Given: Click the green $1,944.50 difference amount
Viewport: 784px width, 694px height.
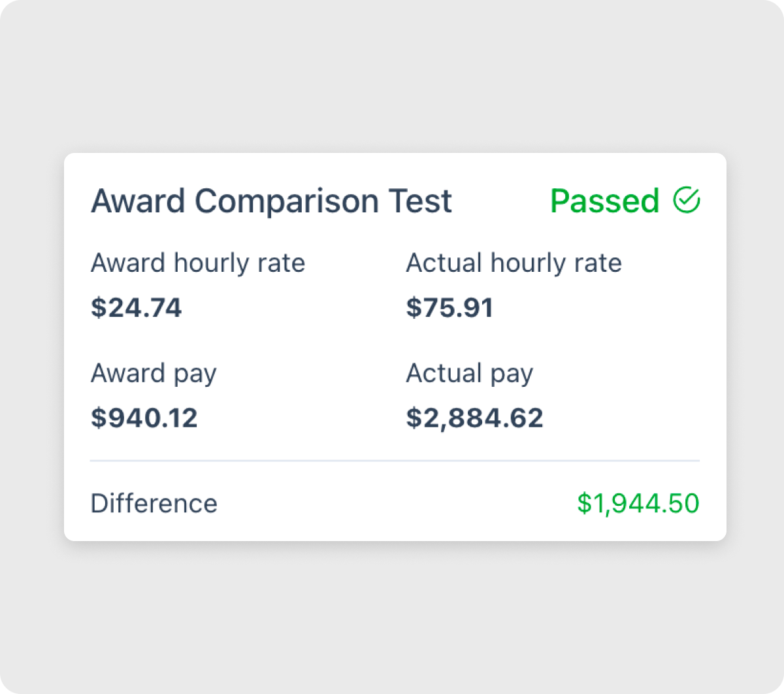Looking at the screenshot, I should [638, 504].
